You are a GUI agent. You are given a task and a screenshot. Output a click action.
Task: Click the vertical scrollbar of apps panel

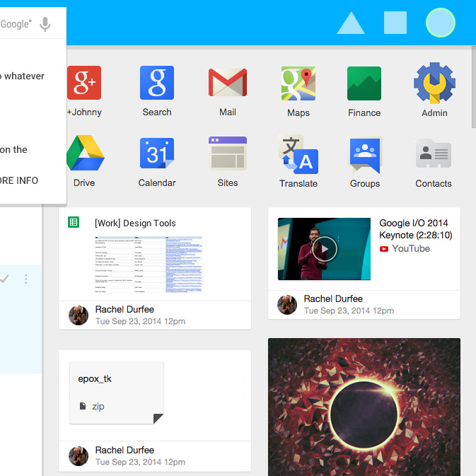(x=474, y=87)
